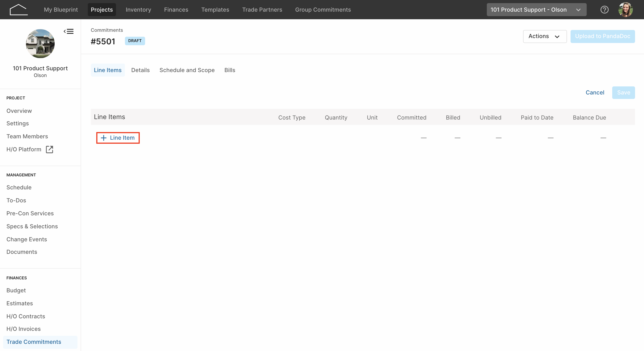
Task: Open Group Commitments in top navigation
Action: coord(323,10)
